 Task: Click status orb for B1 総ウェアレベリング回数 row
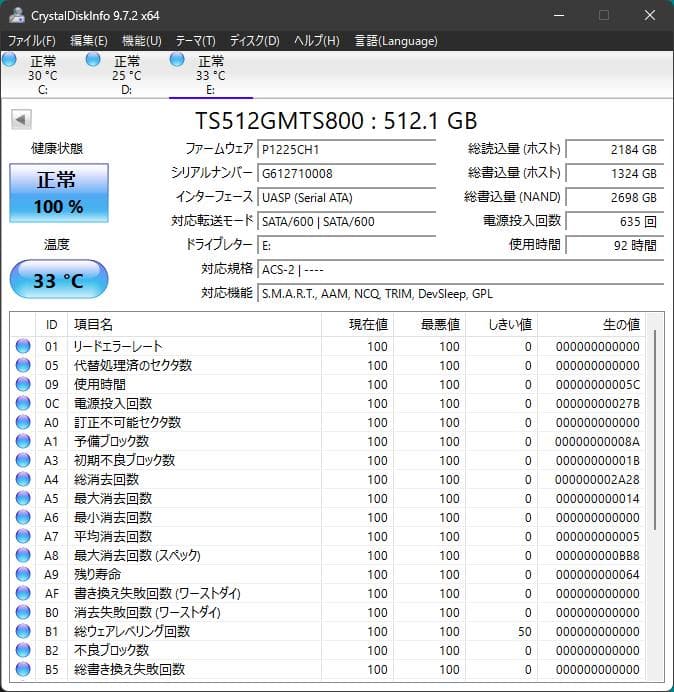point(23,631)
